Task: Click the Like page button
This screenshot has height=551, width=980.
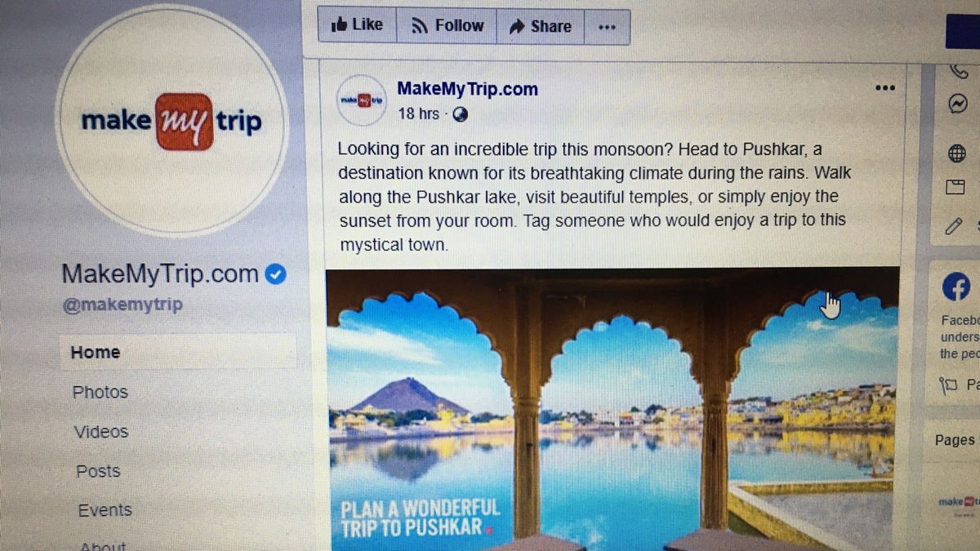Action: click(x=357, y=26)
